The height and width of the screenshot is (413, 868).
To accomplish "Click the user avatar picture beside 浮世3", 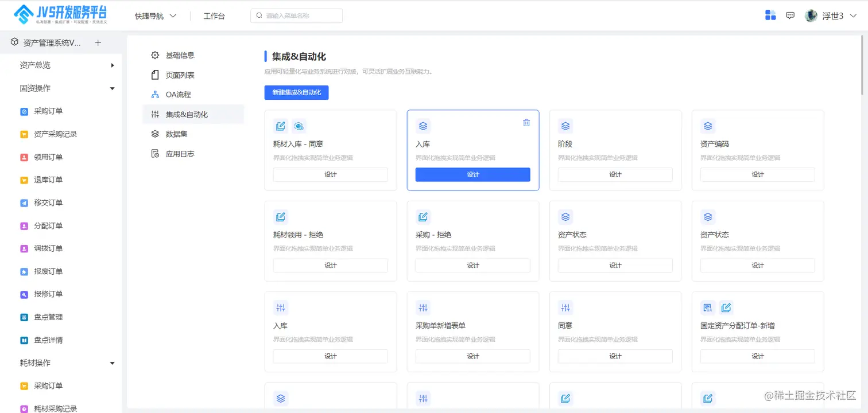I will [811, 15].
